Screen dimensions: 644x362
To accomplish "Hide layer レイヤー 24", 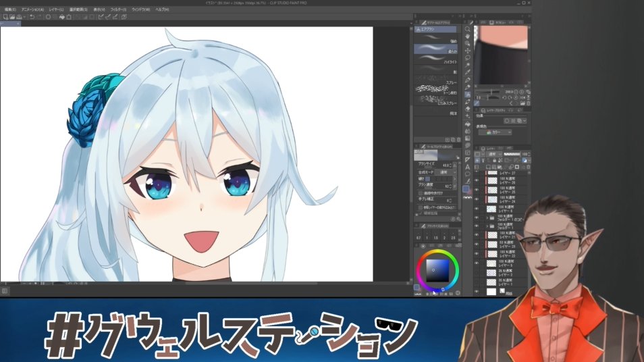I will [x=477, y=199].
